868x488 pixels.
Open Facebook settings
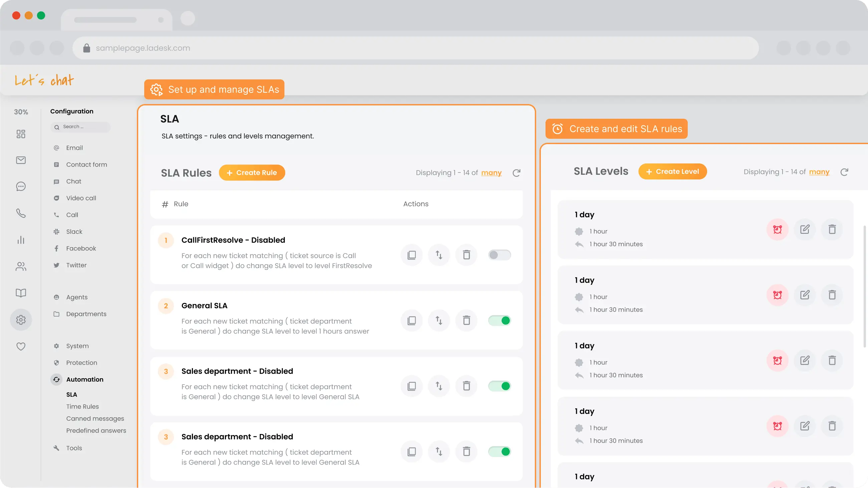(x=75, y=249)
